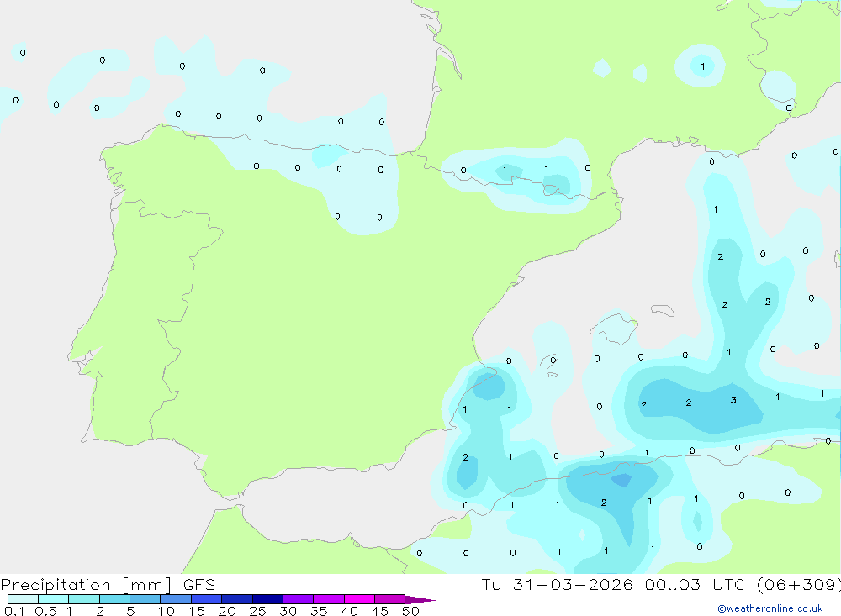The image size is (841, 616).
Task: Click the 1–2 mm legend color swatch
Action: [x=84, y=599]
